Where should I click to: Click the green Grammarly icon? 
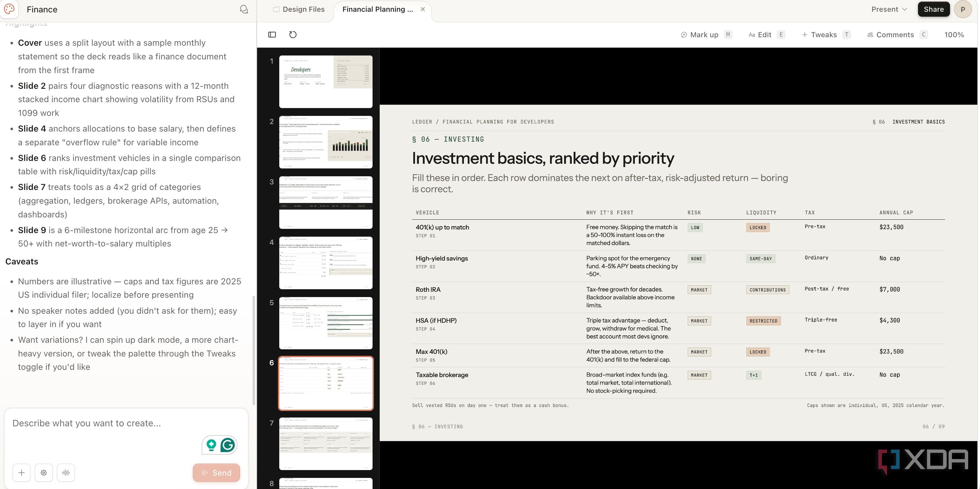pyautogui.click(x=227, y=445)
